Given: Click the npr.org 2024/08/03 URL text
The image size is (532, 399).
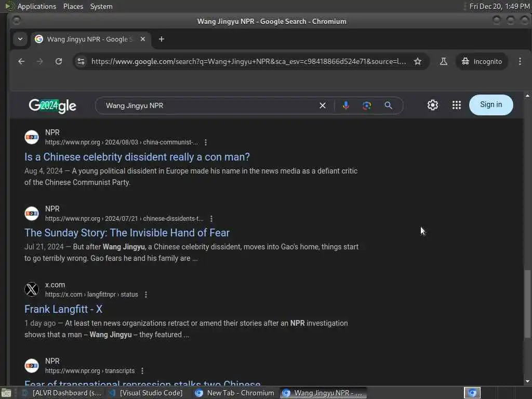Looking at the screenshot, I should [122, 142].
